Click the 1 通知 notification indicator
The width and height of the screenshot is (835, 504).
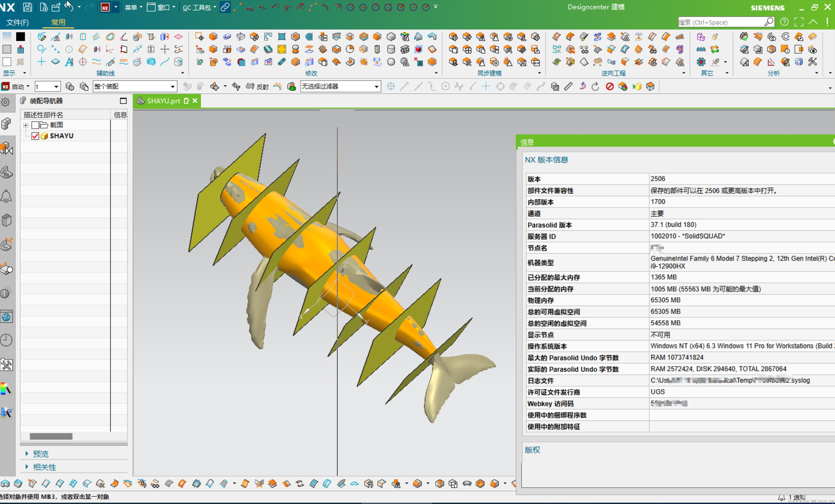point(792,497)
